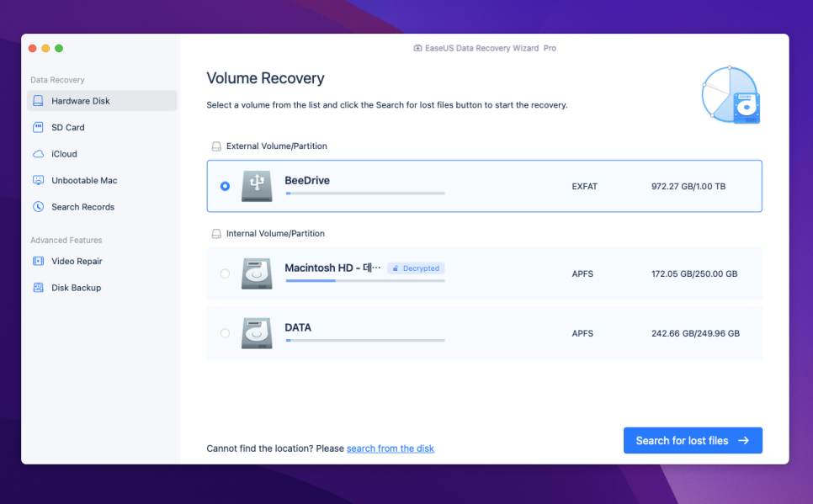This screenshot has width=813, height=504.
Task: Click the External Volume/Partition drive icon
Action: pyautogui.click(x=216, y=146)
